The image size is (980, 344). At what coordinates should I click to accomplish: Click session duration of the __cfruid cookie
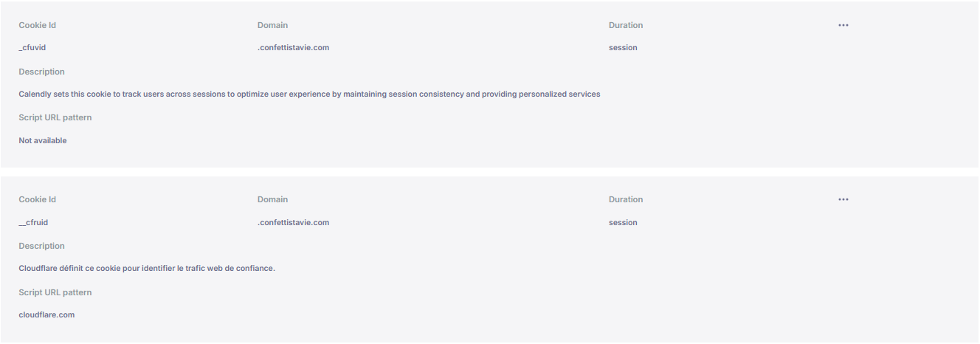tap(623, 222)
